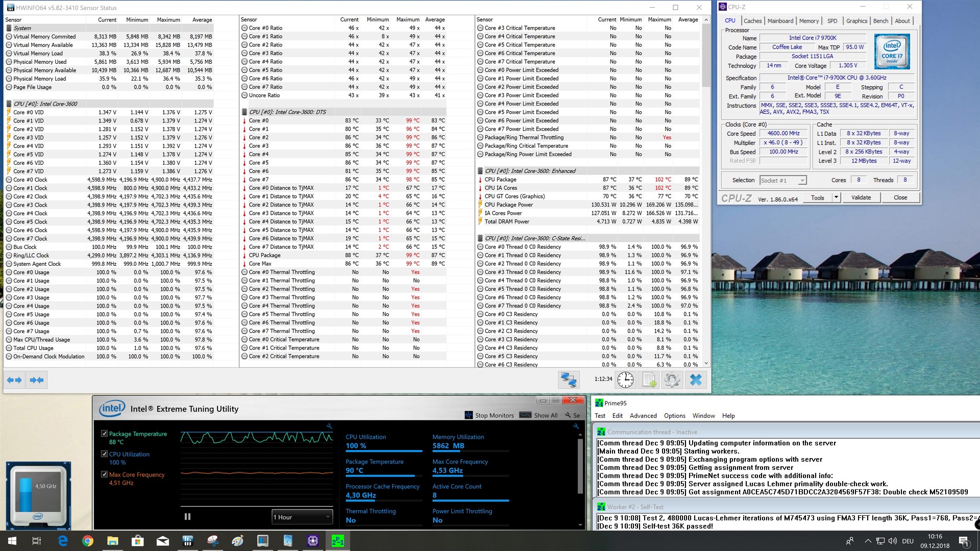Open Prime95 Advanced menu
This screenshot has width=980, height=551.
pyautogui.click(x=643, y=416)
